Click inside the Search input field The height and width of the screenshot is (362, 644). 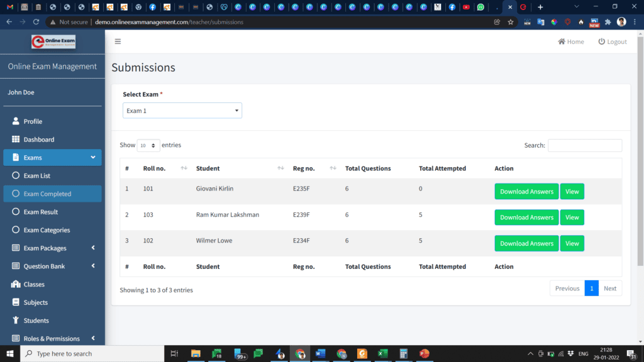(x=585, y=145)
